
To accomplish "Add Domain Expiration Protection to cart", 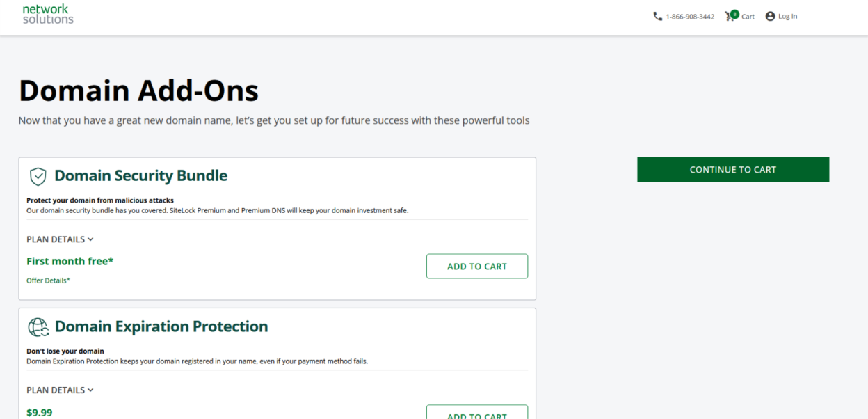I will pyautogui.click(x=476, y=414).
